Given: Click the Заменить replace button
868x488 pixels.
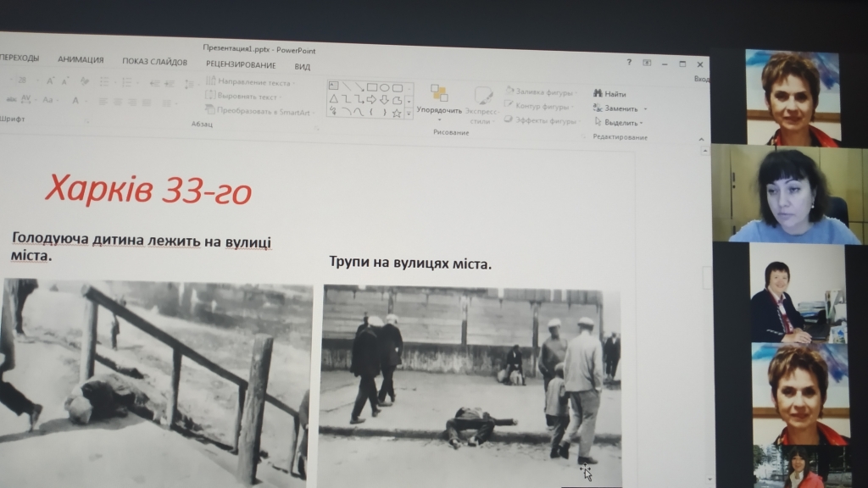Looking at the screenshot, I should pyautogui.click(x=620, y=108).
